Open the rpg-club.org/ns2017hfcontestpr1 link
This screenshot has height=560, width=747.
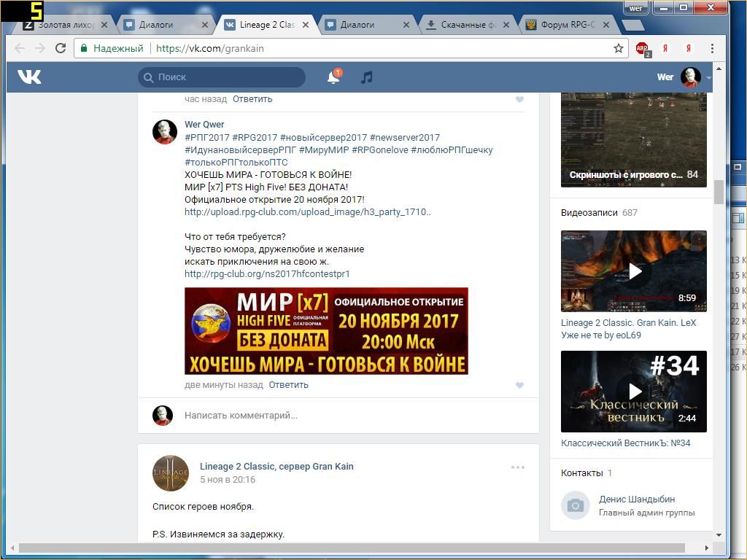[x=267, y=274]
